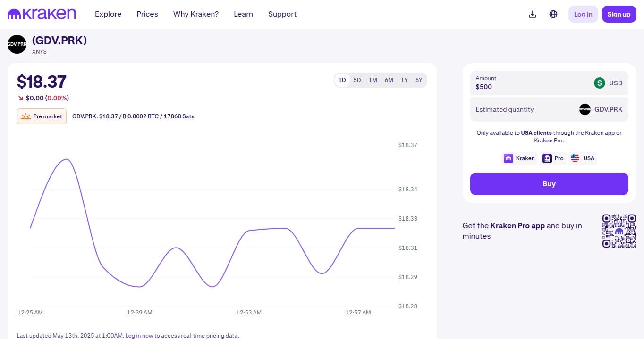Click the BTC and Sats conversion text
644x339 pixels.
133,116
